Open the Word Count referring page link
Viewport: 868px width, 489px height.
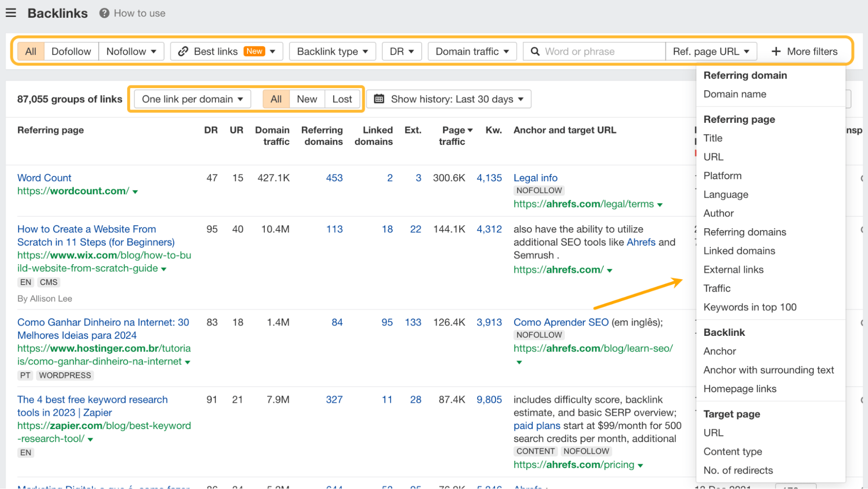pos(44,178)
